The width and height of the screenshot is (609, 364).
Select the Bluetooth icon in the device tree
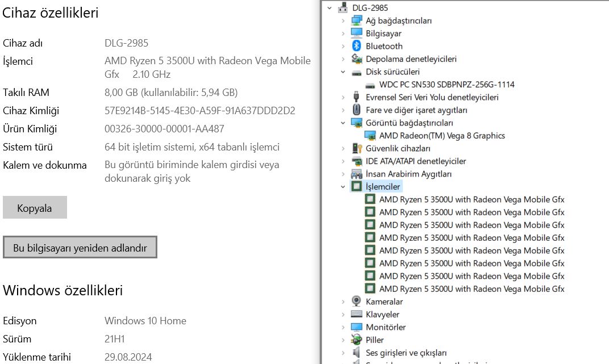357,46
